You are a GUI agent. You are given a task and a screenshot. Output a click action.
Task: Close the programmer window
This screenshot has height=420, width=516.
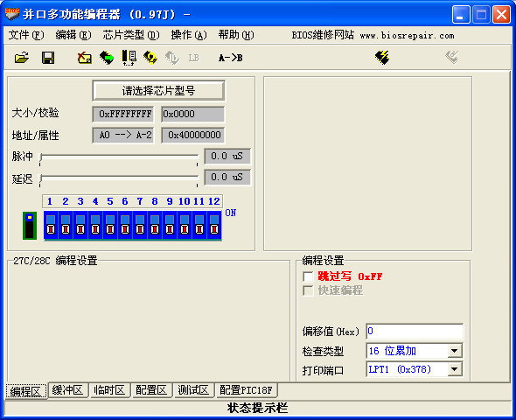click(501, 15)
